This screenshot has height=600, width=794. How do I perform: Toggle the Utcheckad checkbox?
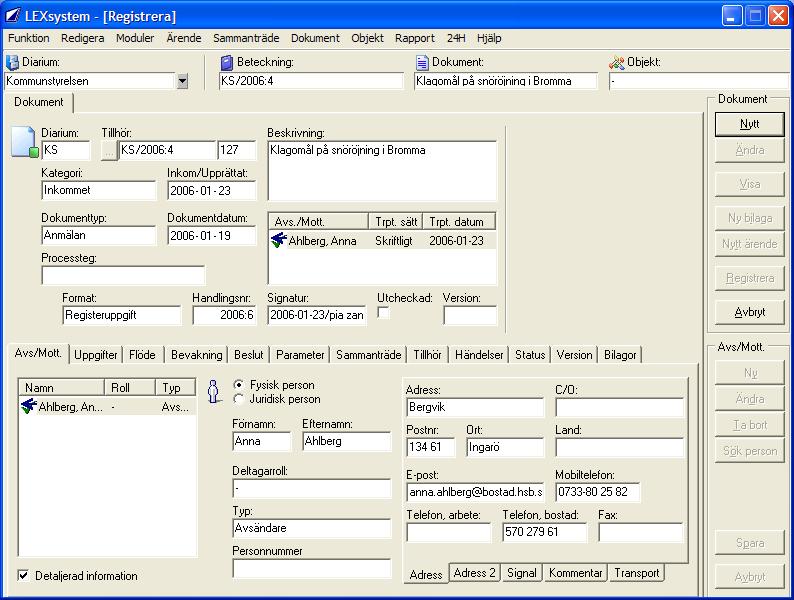click(384, 313)
